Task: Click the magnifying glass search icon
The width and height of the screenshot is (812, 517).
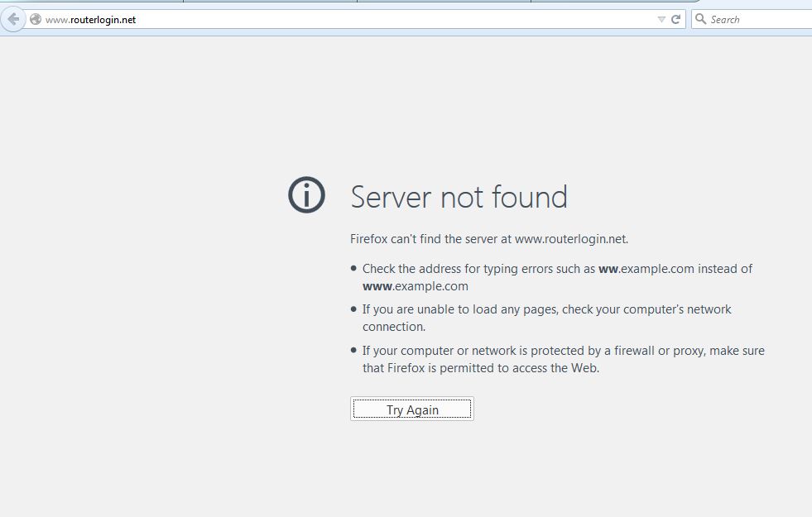Action: 701,19
